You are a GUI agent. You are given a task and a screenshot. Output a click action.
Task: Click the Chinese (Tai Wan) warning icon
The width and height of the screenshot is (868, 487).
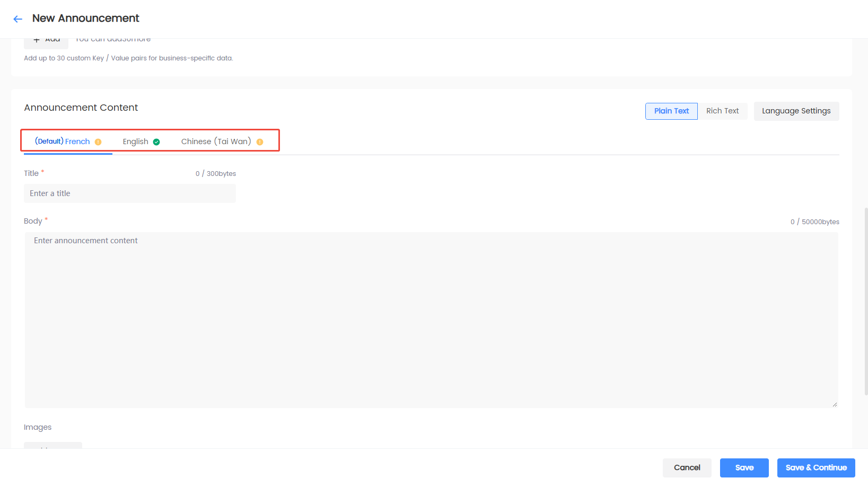click(260, 142)
